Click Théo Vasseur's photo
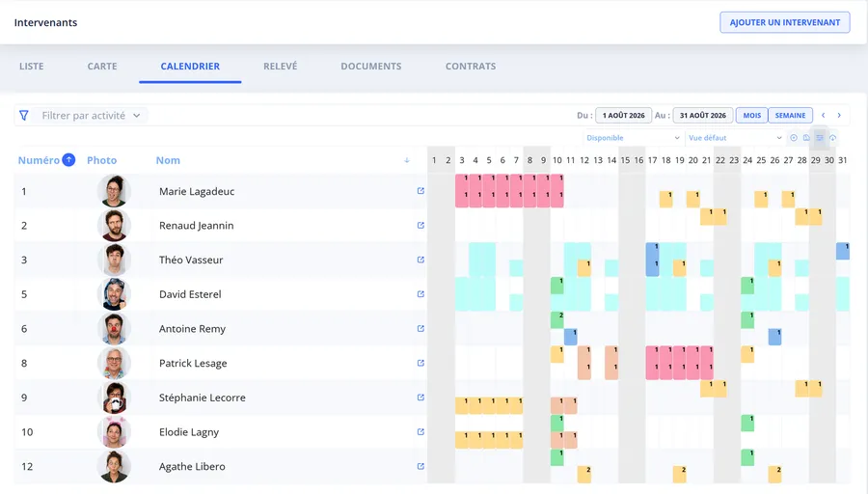This screenshot has width=868, height=494. pyautogui.click(x=114, y=260)
